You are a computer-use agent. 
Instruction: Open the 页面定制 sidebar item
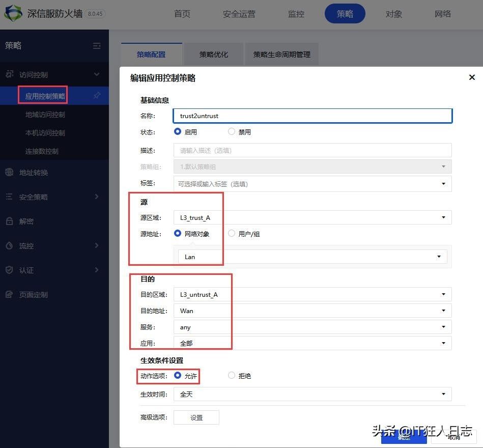33,295
